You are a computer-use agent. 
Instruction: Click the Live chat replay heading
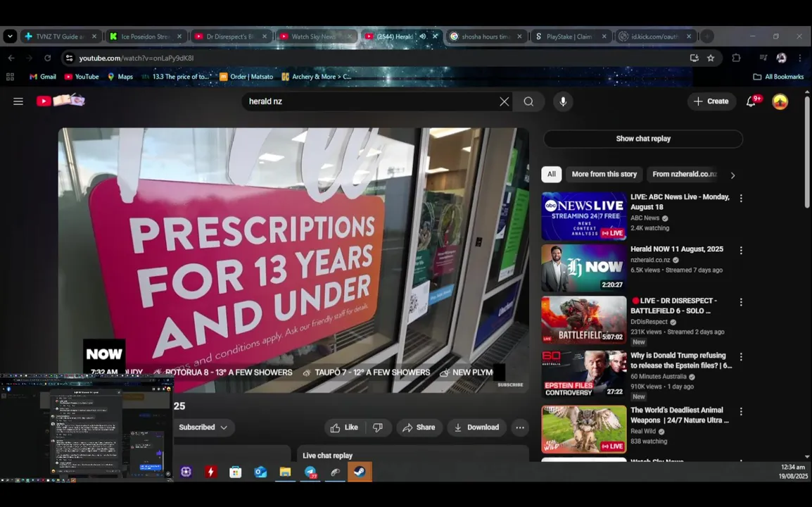[x=327, y=456]
